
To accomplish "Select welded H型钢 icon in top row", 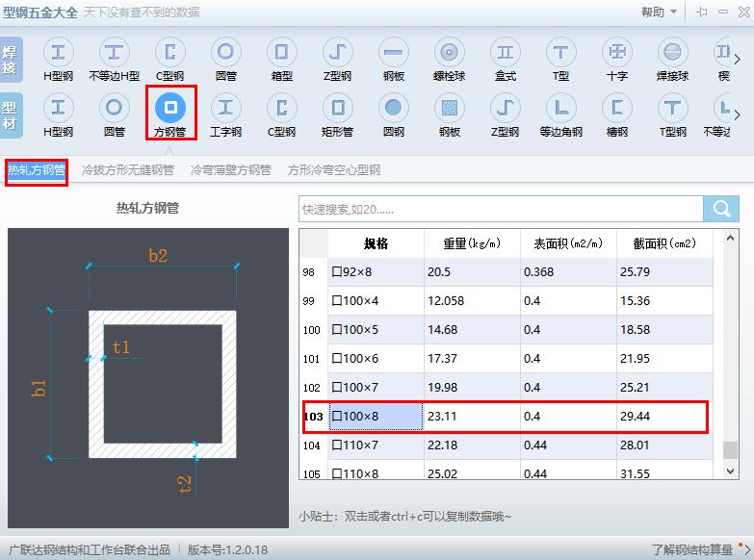I will (x=58, y=52).
